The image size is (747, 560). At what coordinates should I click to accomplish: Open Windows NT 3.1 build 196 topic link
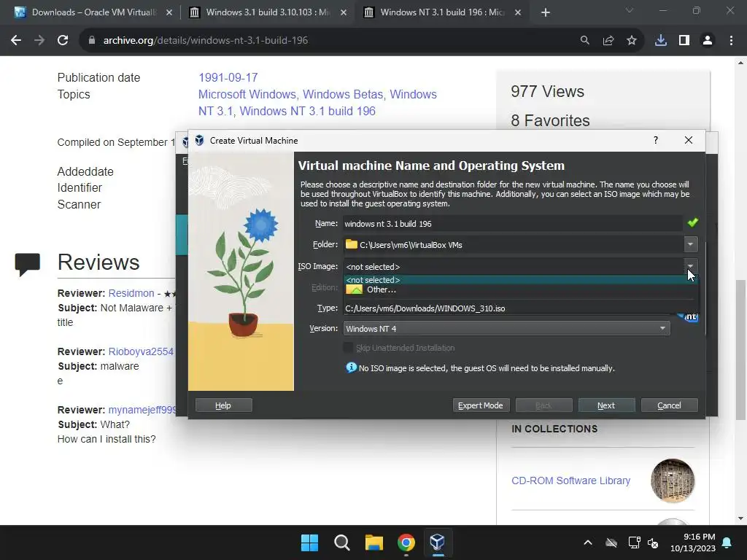pos(307,111)
